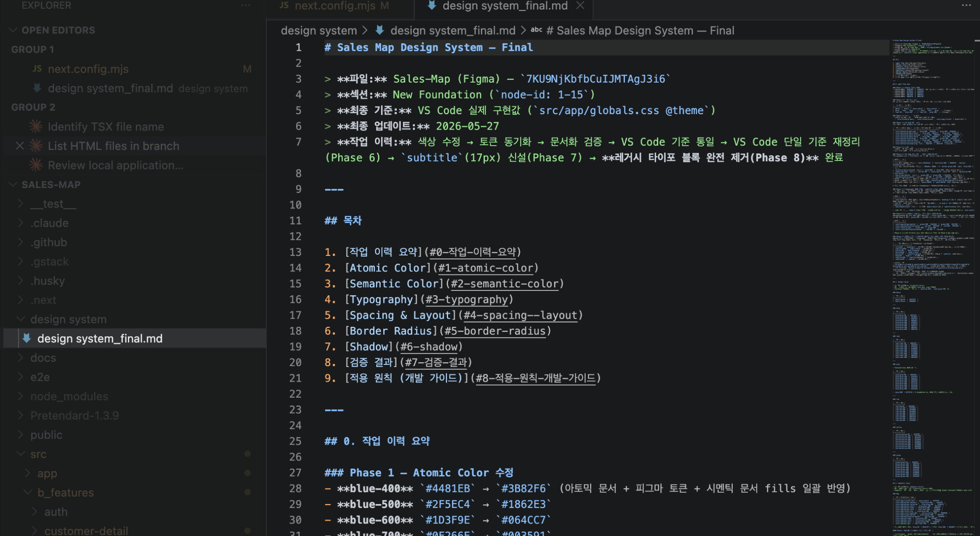Follow the #3-typography anchor link
980x536 pixels.
467,300
